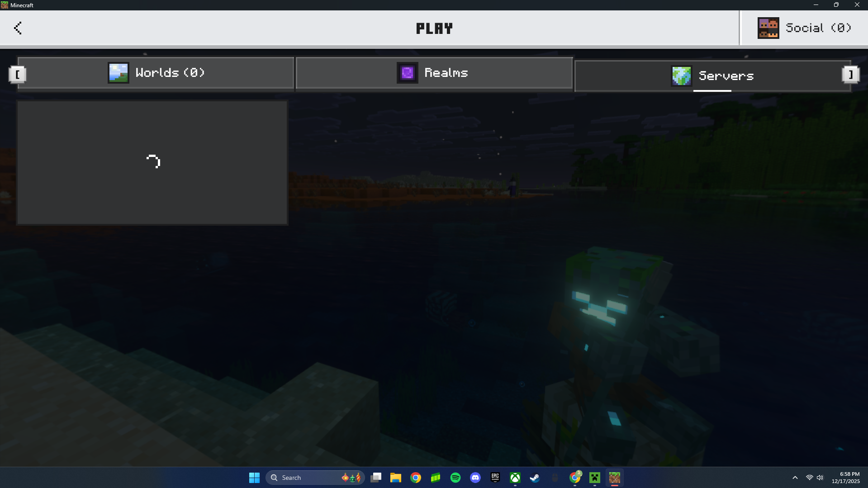The image size is (868, 488).
Task: Open the volume control in system tray
Action: pyautogui.click(x=820, y=478)
